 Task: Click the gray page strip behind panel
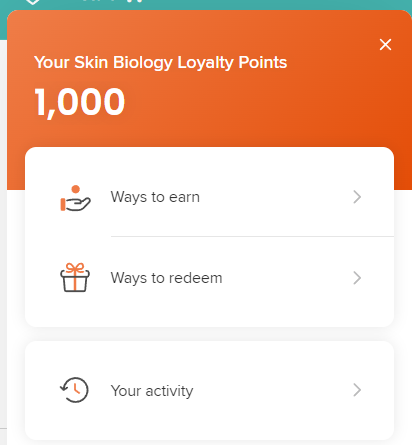[3, 233]
